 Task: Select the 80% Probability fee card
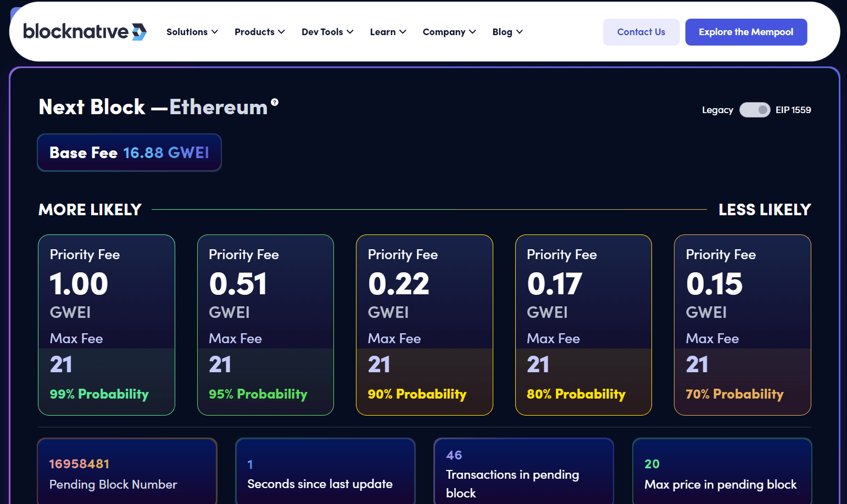pos(583,325)
